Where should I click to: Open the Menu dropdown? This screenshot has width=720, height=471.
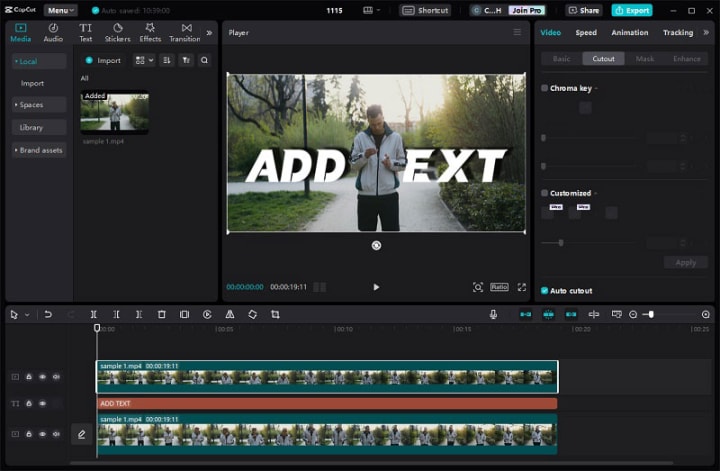coord(61,10)
